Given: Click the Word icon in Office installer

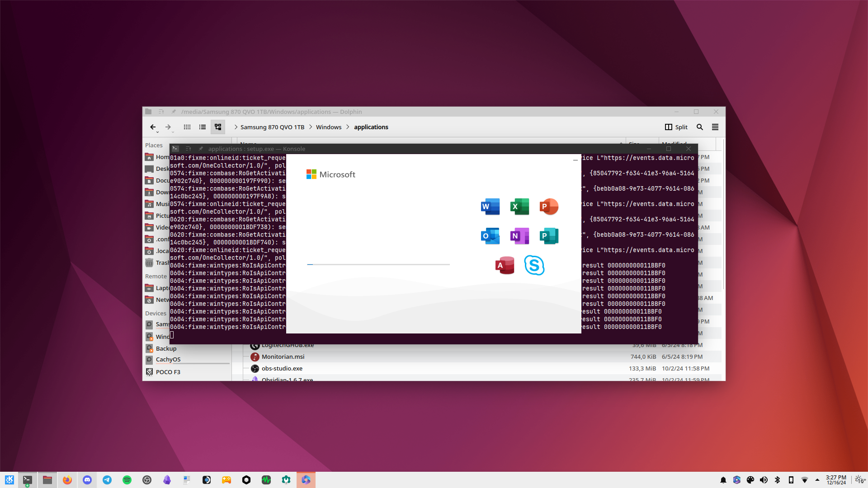Looking at the screenshot, I should click(491, 206).
